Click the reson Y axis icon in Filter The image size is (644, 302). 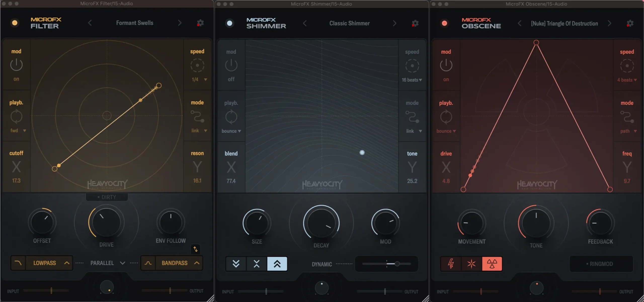(x=197, y=167)
